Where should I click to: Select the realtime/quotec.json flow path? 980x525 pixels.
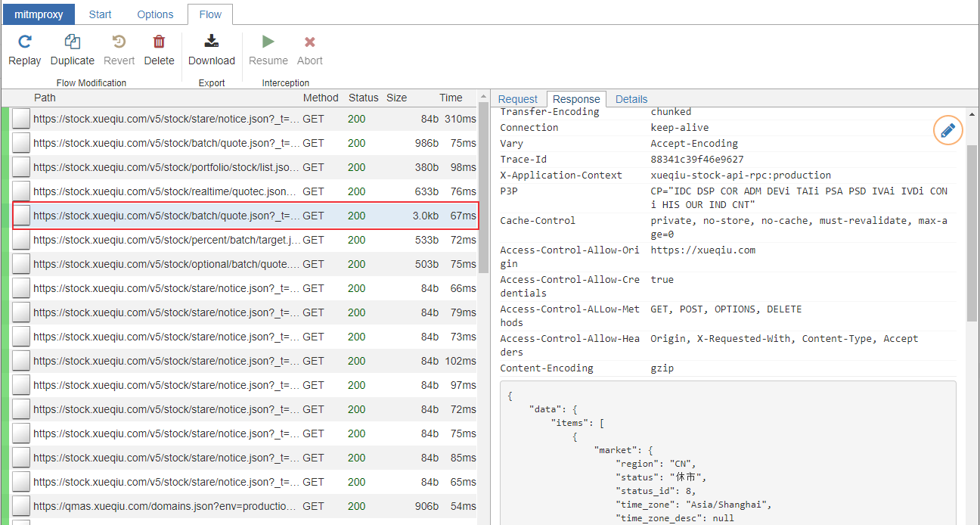point(166,191)
